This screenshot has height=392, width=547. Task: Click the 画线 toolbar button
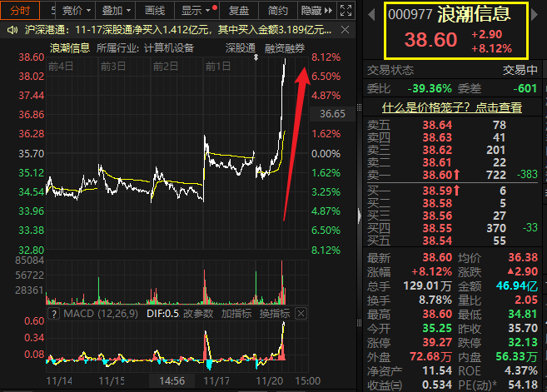[155, 11]
